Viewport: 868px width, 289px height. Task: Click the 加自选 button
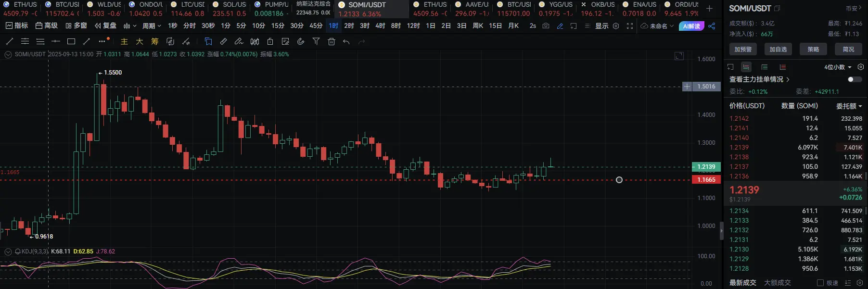click(778, 49)
